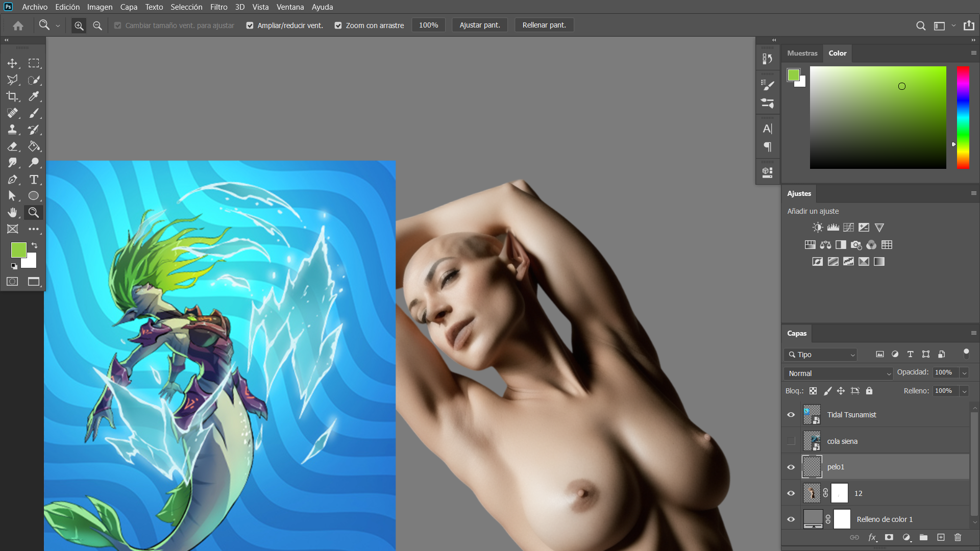Toggle Zoom con arrastre checkbox

[x=338, y=26]
